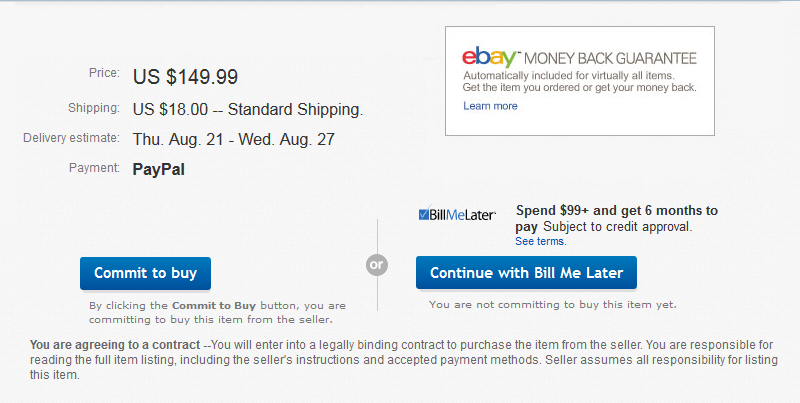Open the Learn more link
The image size is (800, 403).
pyautogui.click(x=490, y=106)
